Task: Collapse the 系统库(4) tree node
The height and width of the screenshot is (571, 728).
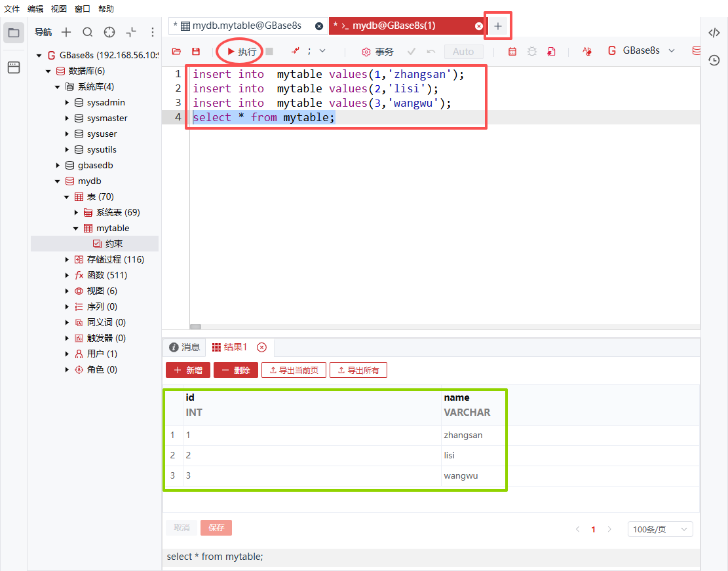Action: coord(57,87)
